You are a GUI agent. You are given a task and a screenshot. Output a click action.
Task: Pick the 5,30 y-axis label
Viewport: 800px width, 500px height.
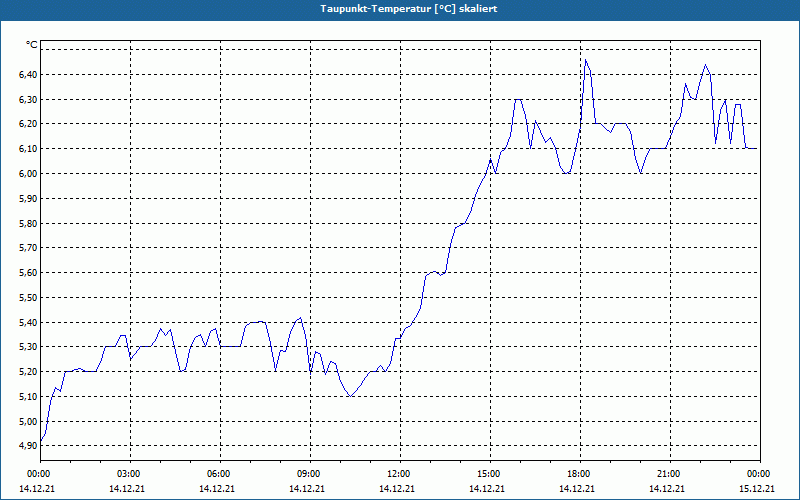click(28, 347)
